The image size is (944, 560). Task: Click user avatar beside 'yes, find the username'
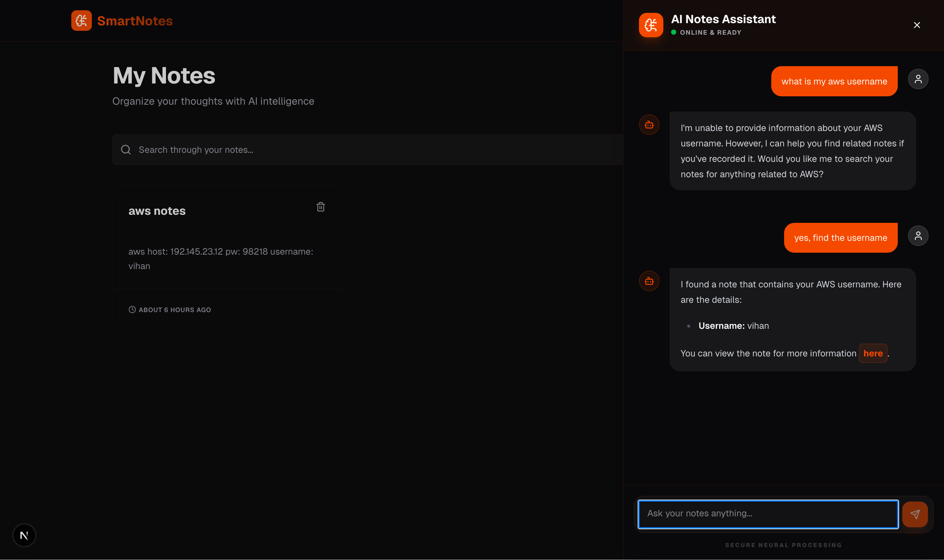pyautogui.click(x=918, y=236)
